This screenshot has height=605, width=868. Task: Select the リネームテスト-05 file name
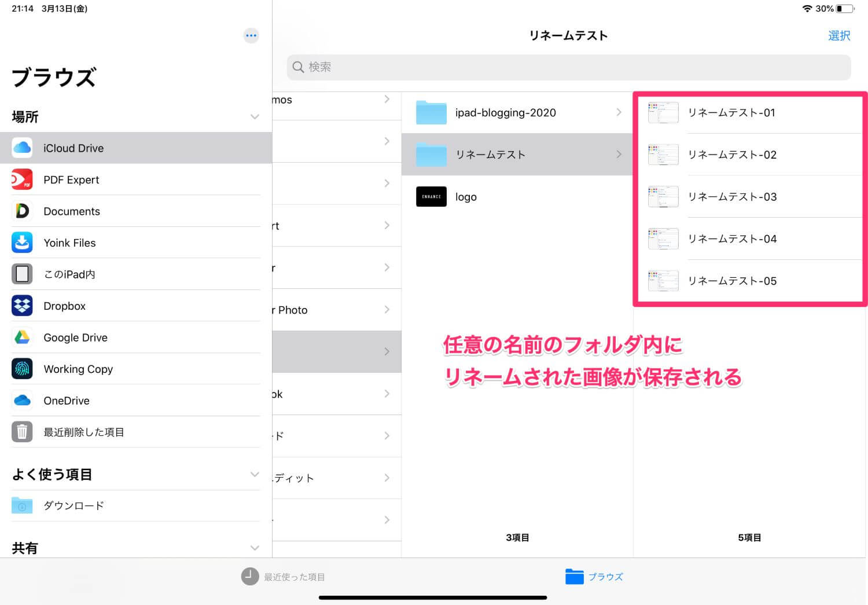[732, 281]
